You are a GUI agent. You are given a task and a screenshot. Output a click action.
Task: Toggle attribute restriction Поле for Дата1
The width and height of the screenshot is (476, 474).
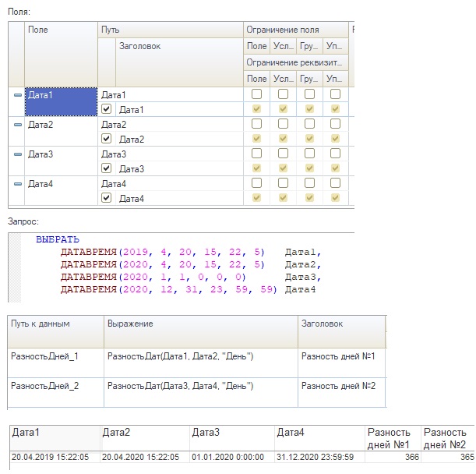point(257,109)
